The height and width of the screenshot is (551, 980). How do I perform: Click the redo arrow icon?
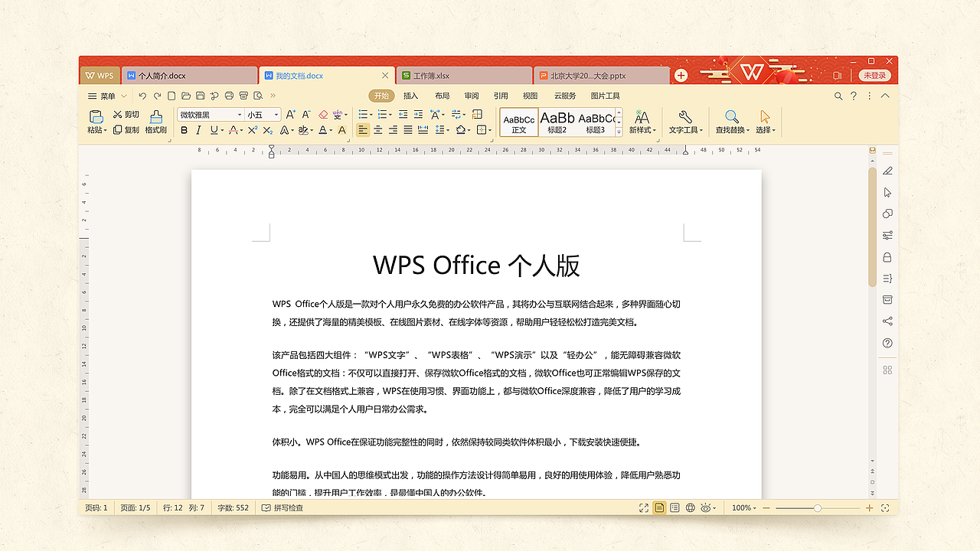(x=157, y=96)
